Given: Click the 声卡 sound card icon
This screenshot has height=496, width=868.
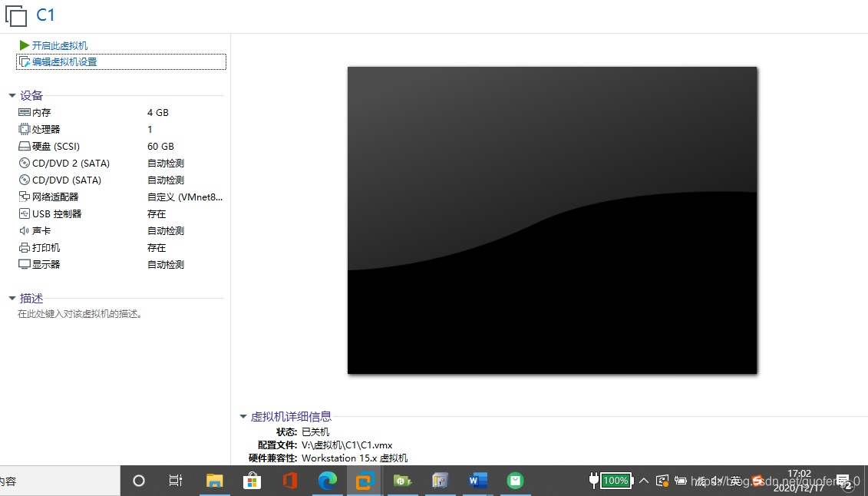Looking at the screenshot, I should point(24,230).
